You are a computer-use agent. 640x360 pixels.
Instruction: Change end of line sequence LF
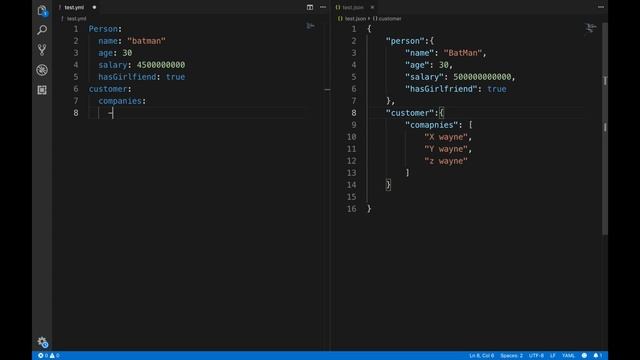(553, 356)
